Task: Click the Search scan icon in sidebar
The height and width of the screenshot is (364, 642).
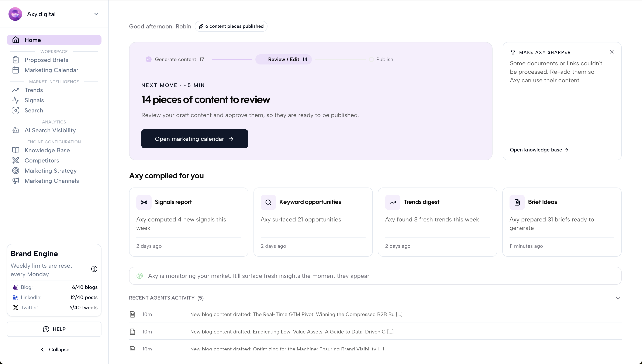Action: point(16,111)
